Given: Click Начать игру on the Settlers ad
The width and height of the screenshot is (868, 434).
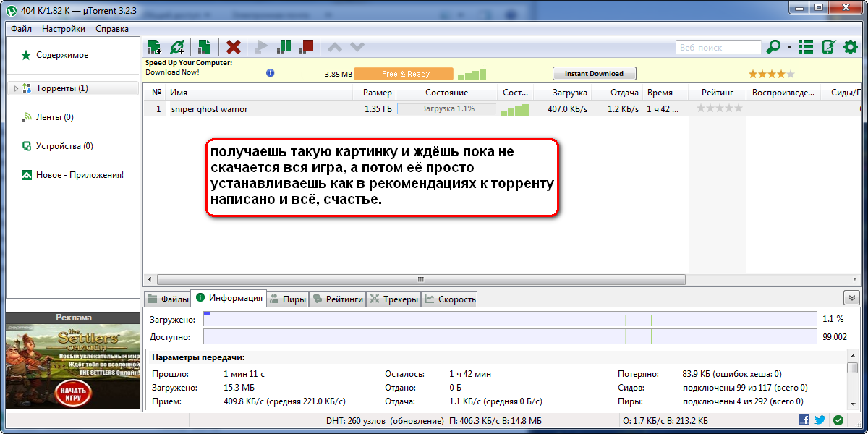Looking at the screenshot, I should [x=72, y=394].
